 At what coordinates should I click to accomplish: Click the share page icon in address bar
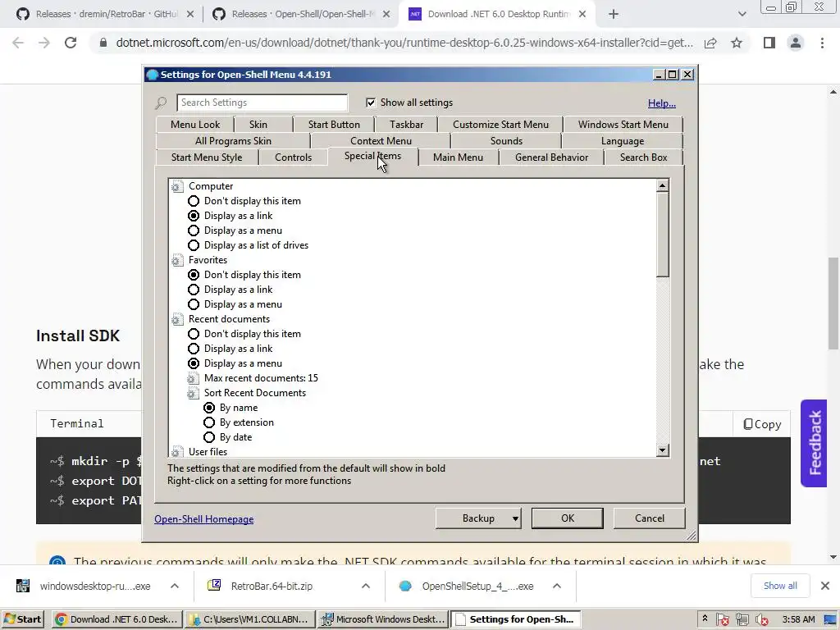pyautogui.click(x=710, y=43)
